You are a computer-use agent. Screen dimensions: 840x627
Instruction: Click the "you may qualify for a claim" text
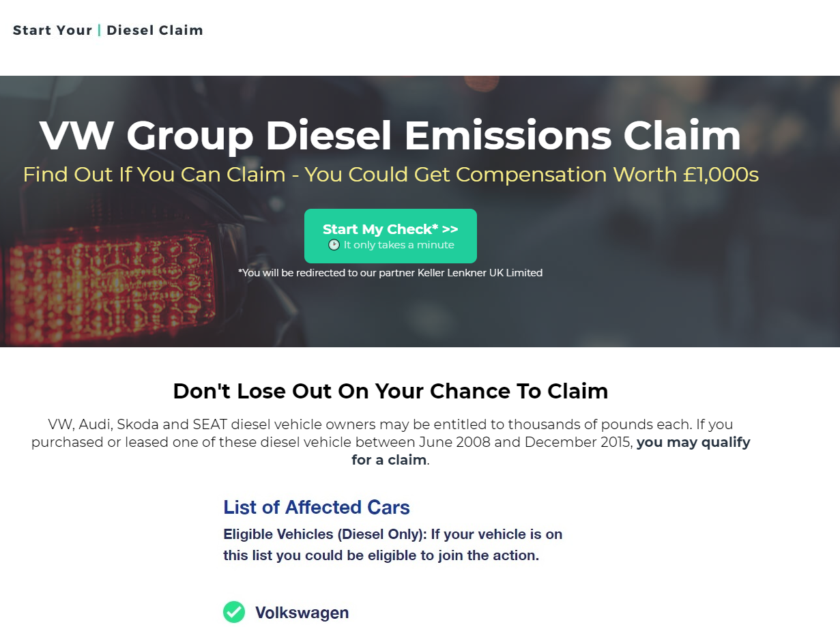(551, 451)
